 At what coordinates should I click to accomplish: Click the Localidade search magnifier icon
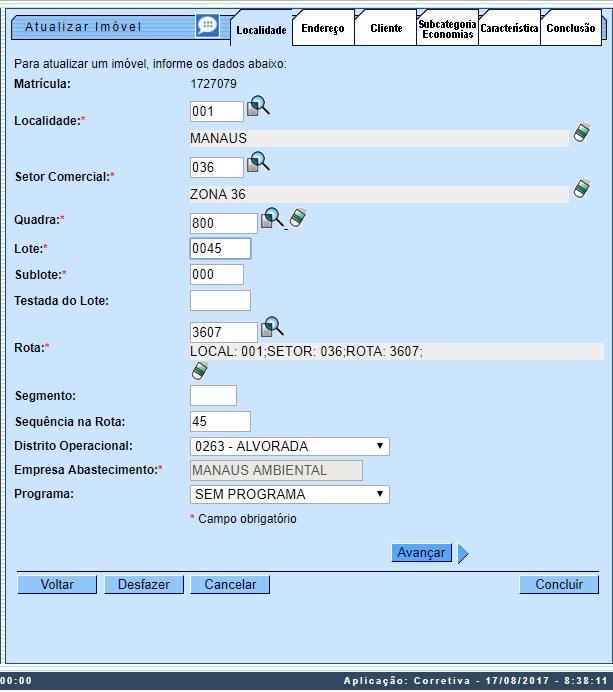[x=259, y=106]
